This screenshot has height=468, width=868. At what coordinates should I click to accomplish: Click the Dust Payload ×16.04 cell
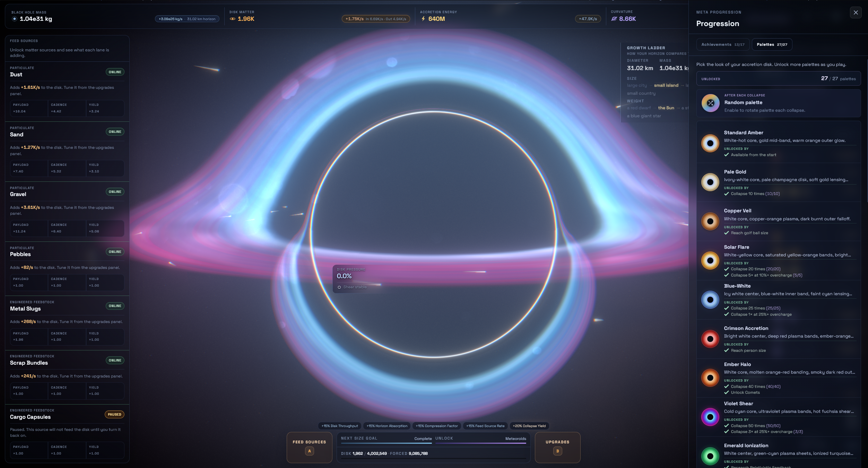tap(29, 108)
